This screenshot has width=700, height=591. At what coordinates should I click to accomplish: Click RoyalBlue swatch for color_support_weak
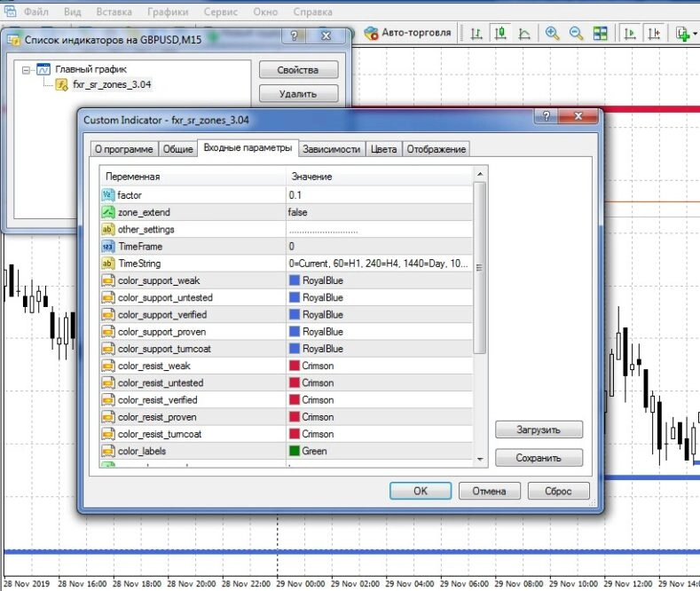(x=295, y=280)
